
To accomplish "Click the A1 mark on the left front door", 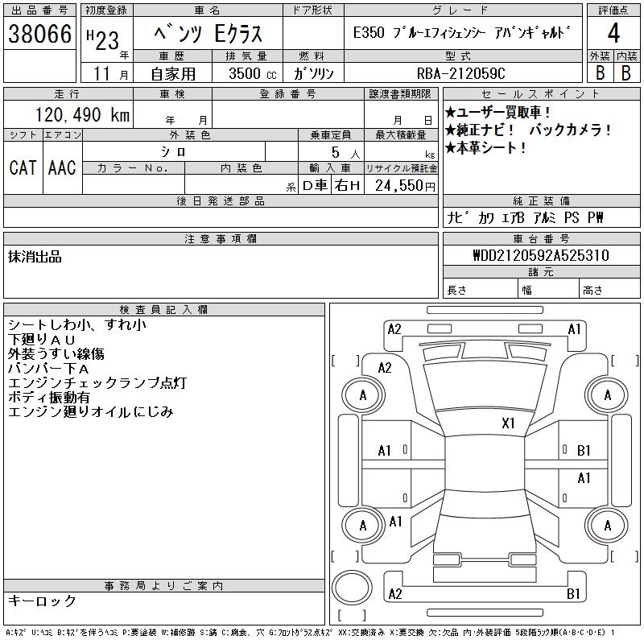I will pyautogui.click(x=385, y=451).
